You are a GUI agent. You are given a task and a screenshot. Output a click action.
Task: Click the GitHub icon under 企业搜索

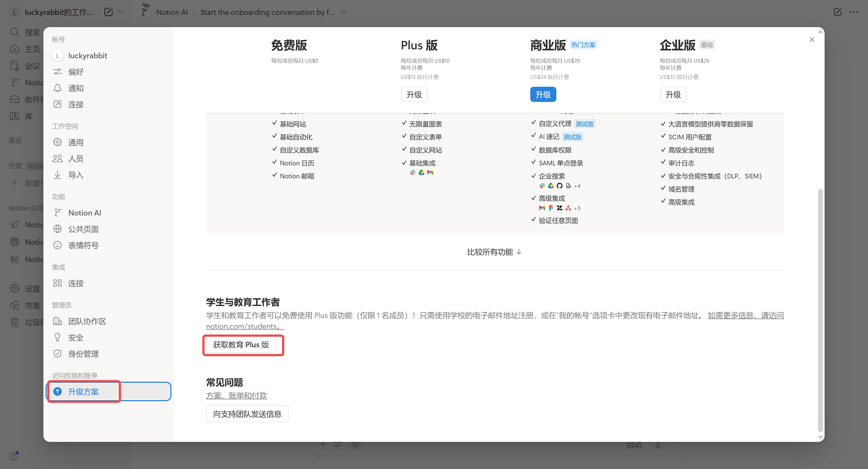(559, 186)
